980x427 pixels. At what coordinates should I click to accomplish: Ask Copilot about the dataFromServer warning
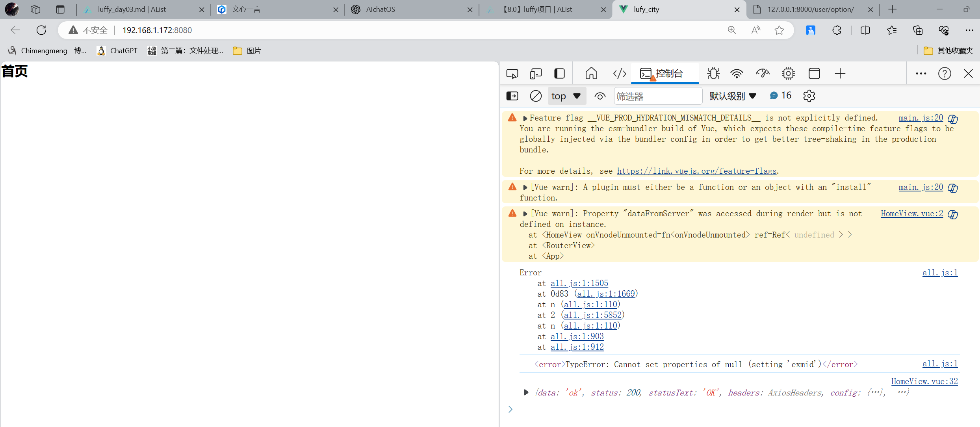click(953, 214)
